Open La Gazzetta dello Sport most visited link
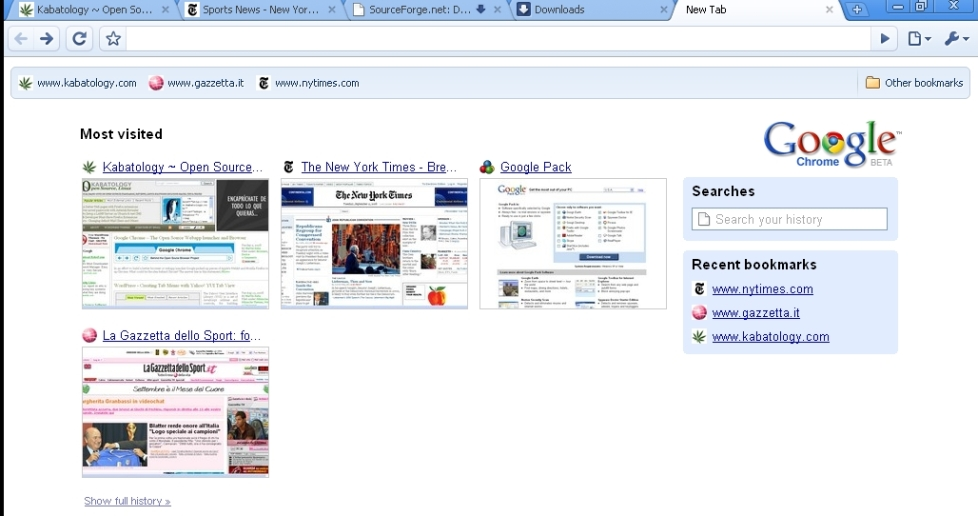 (x=181, y=336)
